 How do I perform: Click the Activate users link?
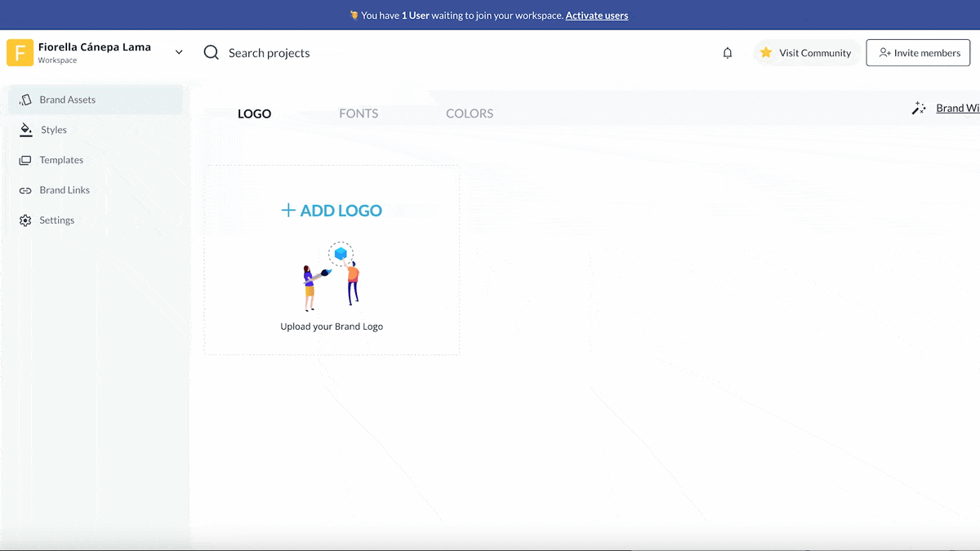(596, 15)
